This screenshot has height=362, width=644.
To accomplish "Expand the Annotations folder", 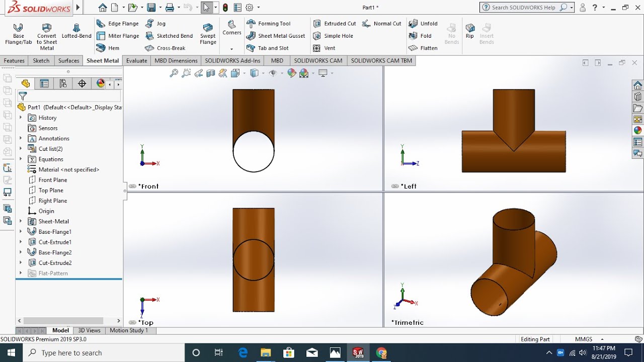I will pos(21,138).
